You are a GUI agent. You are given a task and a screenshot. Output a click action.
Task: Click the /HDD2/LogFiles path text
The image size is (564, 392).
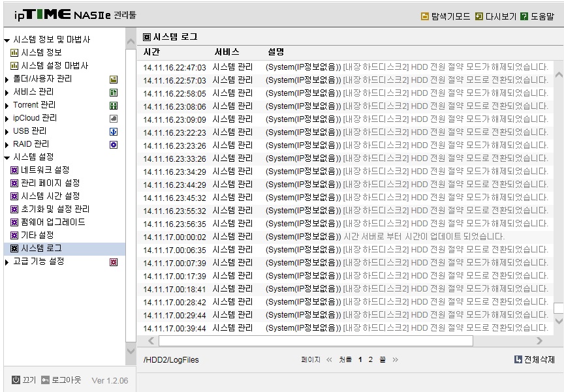pos(171,359)
